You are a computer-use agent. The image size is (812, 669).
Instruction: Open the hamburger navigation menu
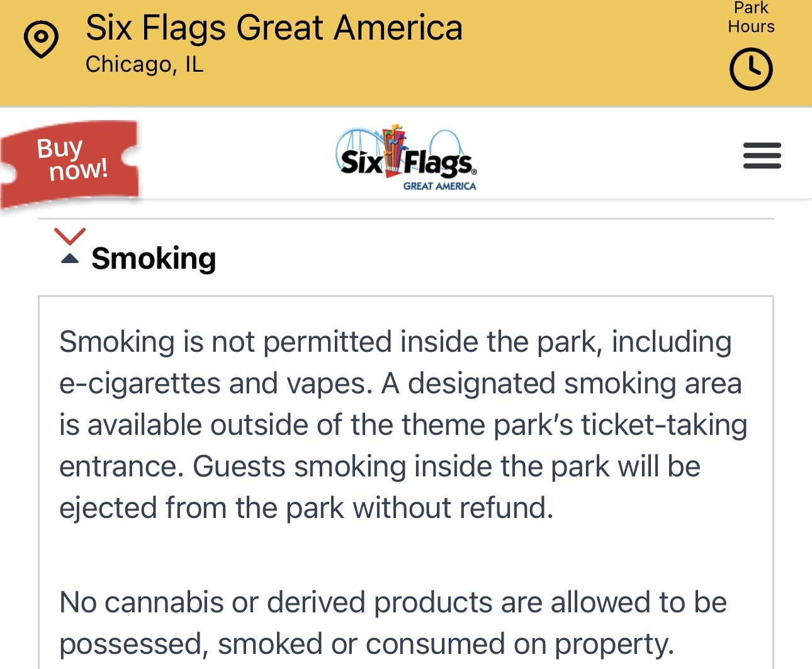click(x=762, y=155)
